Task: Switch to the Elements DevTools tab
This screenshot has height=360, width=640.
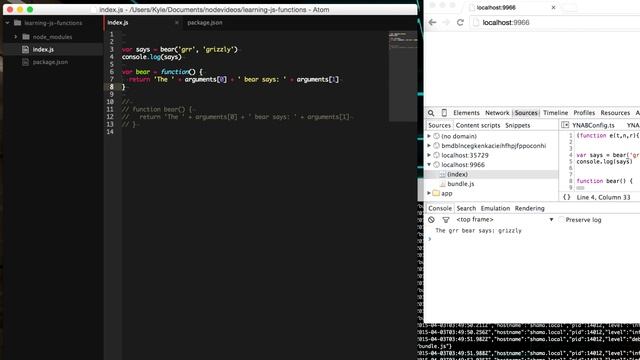Action: point(466,113)
